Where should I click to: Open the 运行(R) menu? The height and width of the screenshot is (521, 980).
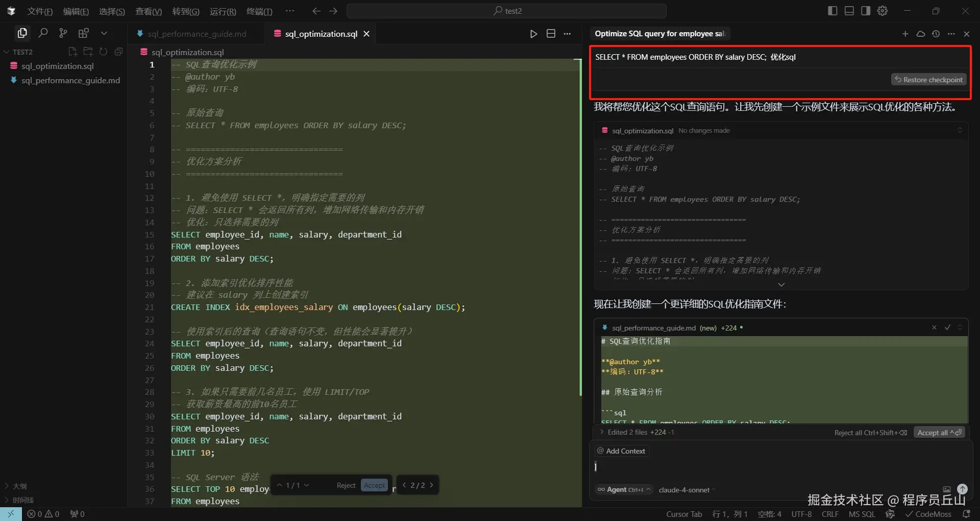(x=223, y=11)
